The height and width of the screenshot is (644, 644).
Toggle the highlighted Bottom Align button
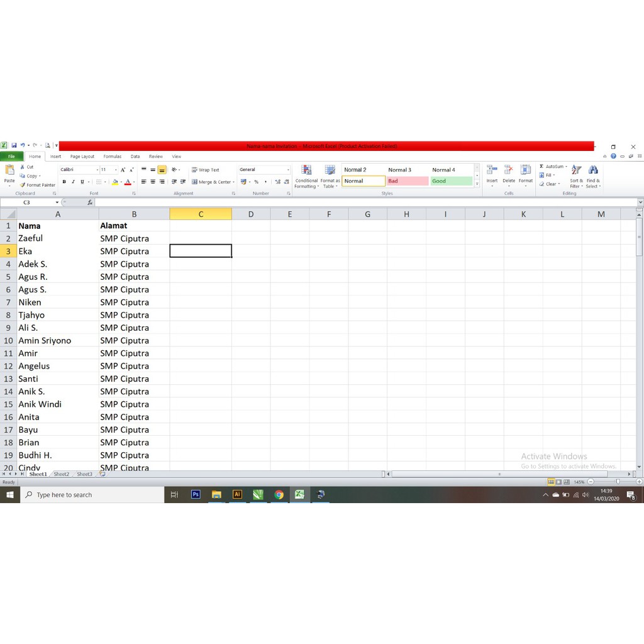[162, 170]
